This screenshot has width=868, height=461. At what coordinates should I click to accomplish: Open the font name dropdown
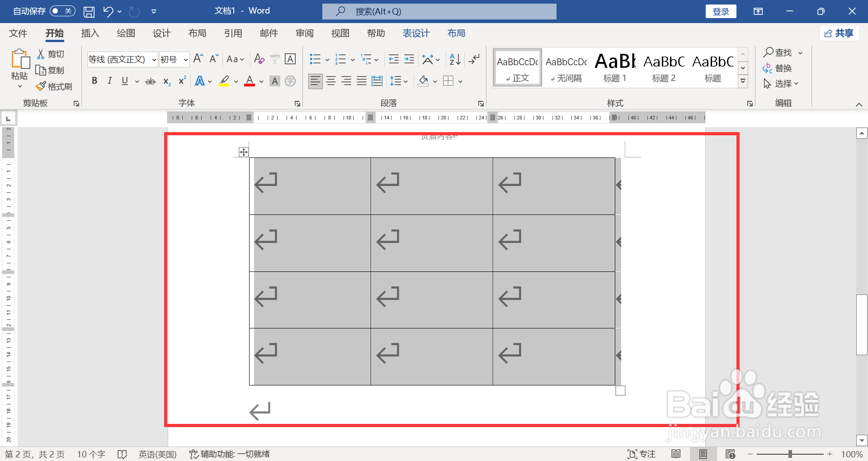[154, 59]
